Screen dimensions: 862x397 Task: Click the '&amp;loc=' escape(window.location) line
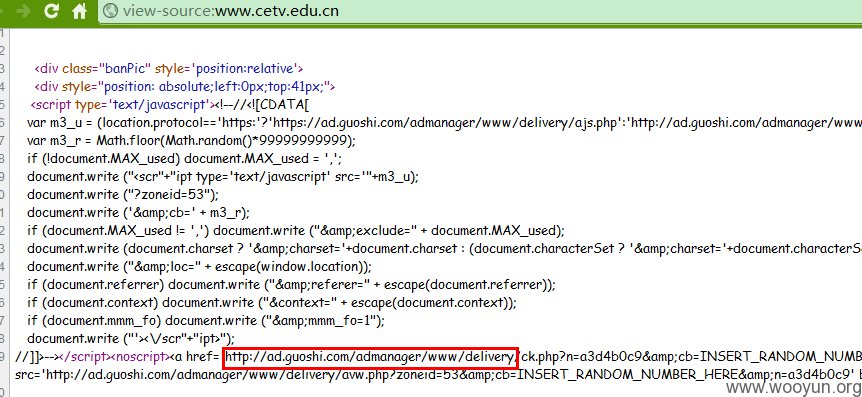[x=199, y=267]
